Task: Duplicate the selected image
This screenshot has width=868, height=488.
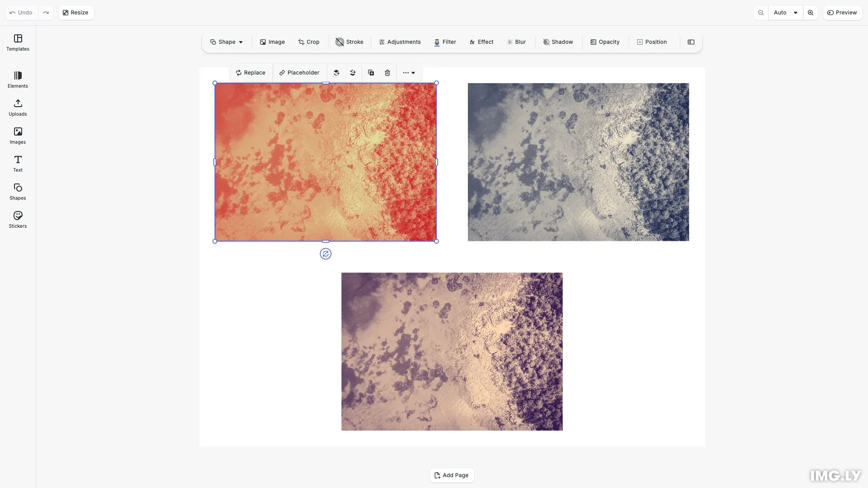Action: click(371, 73)
